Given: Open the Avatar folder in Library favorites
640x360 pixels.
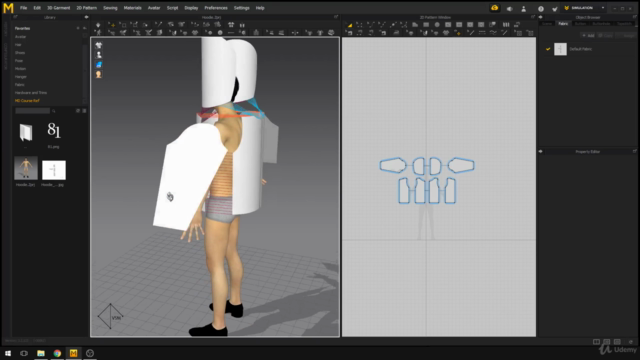Looking at the screenshot, I should tap(20, 37).
